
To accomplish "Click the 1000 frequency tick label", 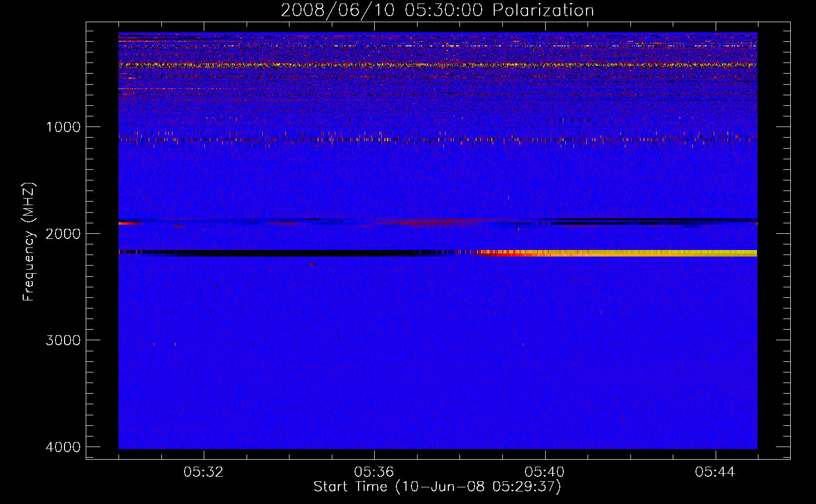I will (x=63, y=127).
